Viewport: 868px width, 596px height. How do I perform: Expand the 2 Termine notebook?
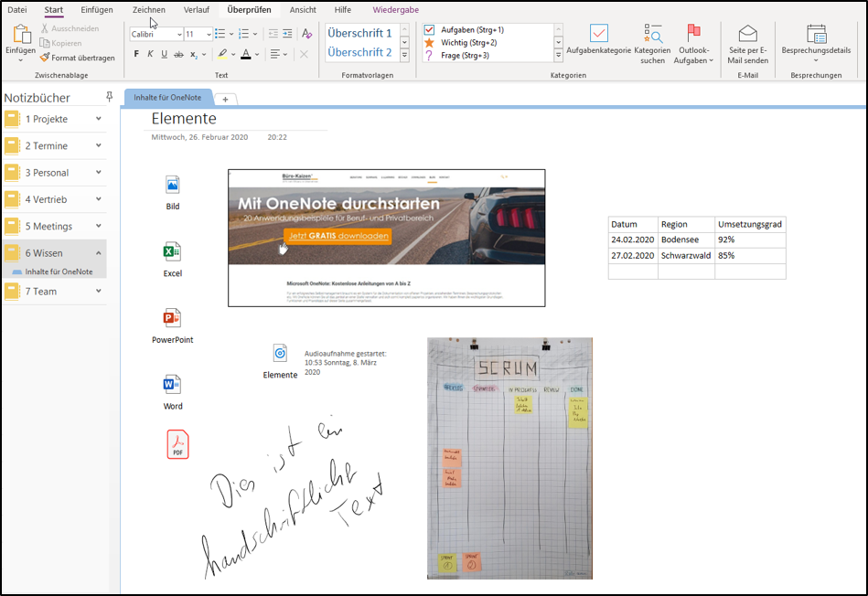click(99, 145)
